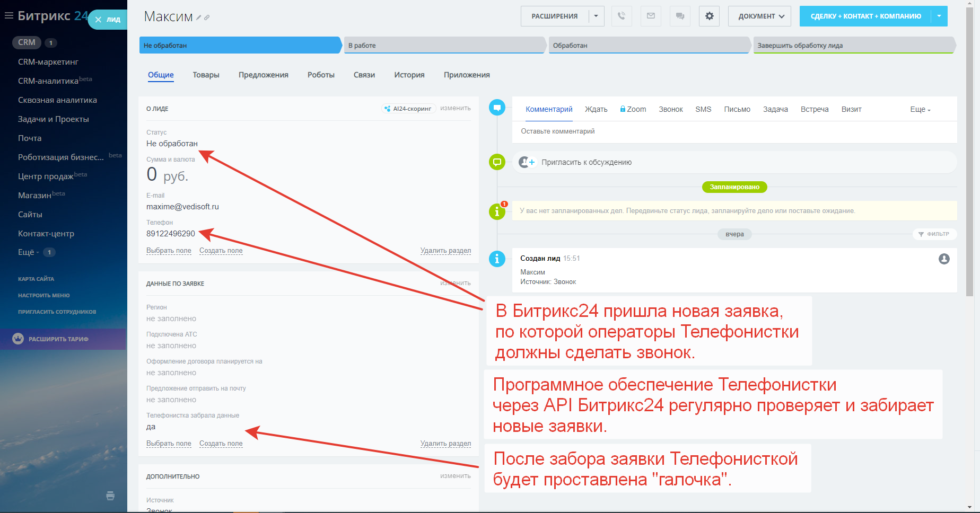Expand Ещё in the left sidebar
Viewport: 980px width, 513px height.
click(28, 252)
